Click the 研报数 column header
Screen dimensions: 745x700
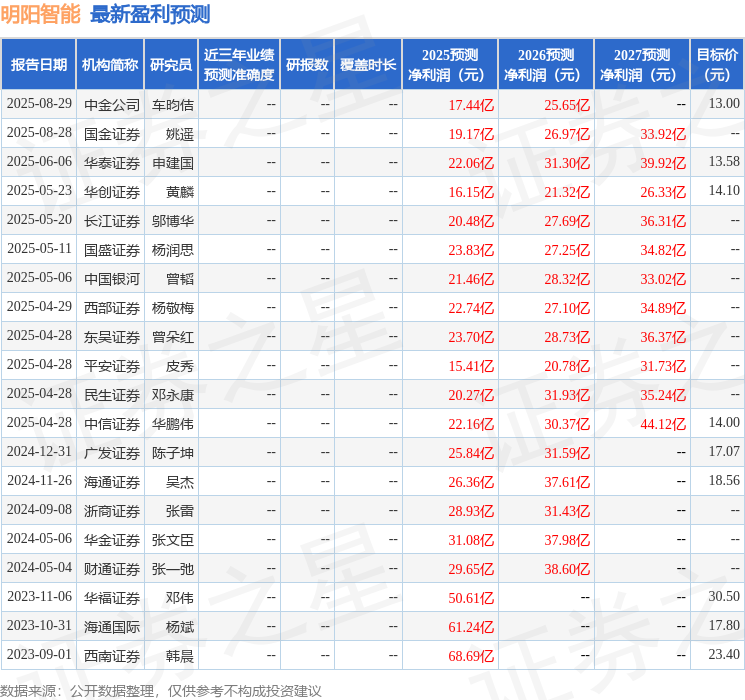[x=307, y=65]
